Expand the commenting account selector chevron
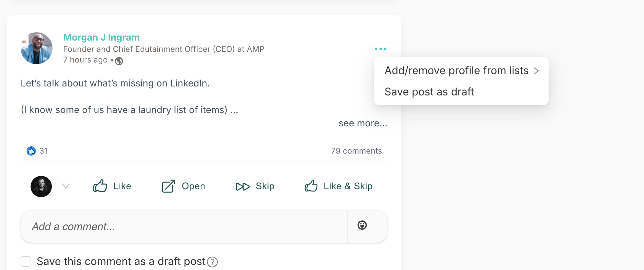Viewport: 644px width, 270px height. click(66, 186)
